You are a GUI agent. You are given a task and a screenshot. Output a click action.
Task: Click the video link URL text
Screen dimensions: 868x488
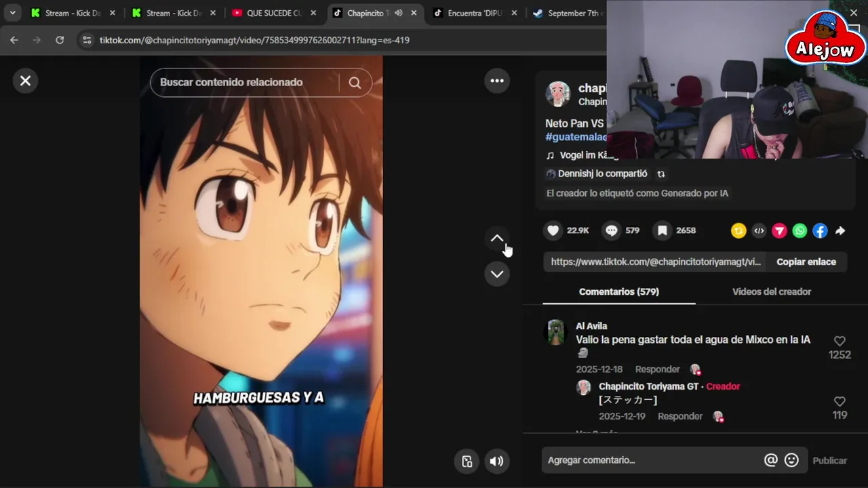pyautogui.click(x=656, y=262)
